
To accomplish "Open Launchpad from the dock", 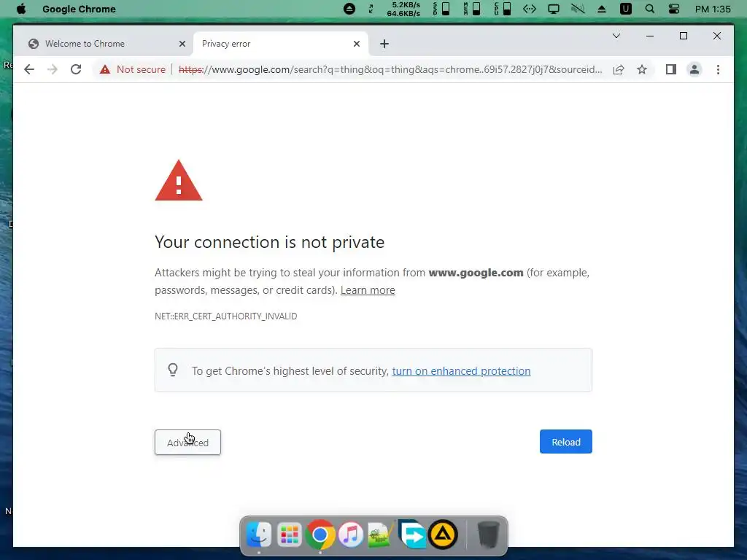I will 289,534.
